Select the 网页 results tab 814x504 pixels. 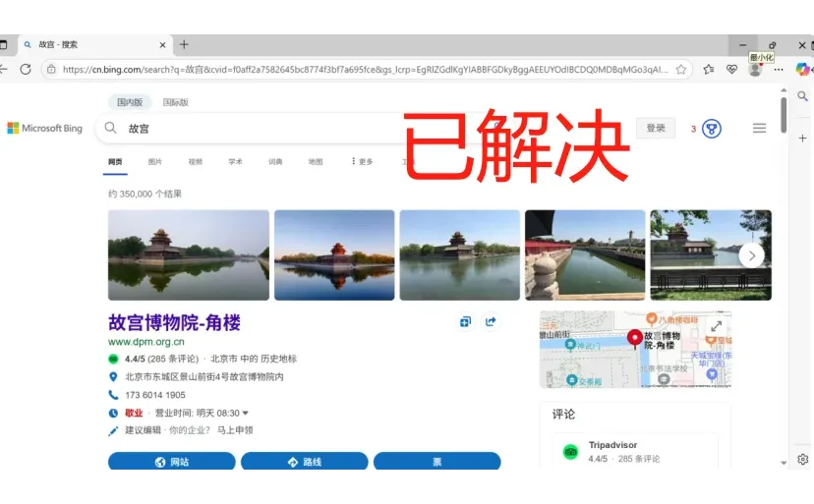115,162
